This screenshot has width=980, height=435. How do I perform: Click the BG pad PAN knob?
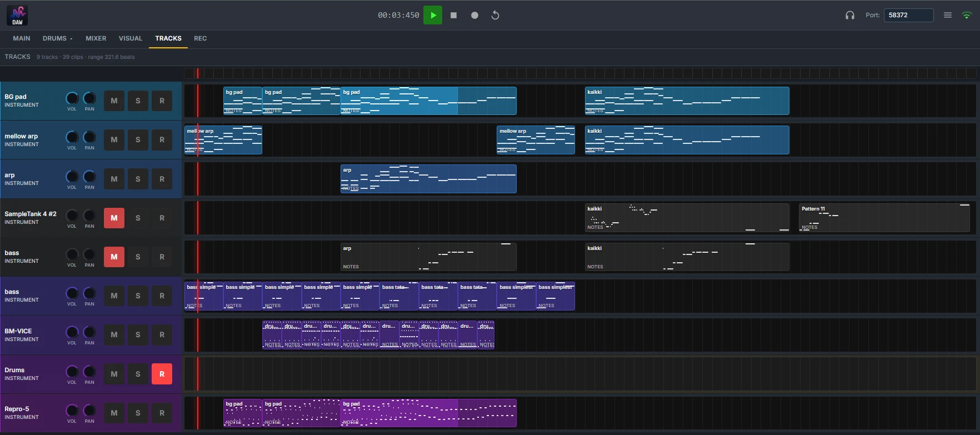(x=89, y=98)
